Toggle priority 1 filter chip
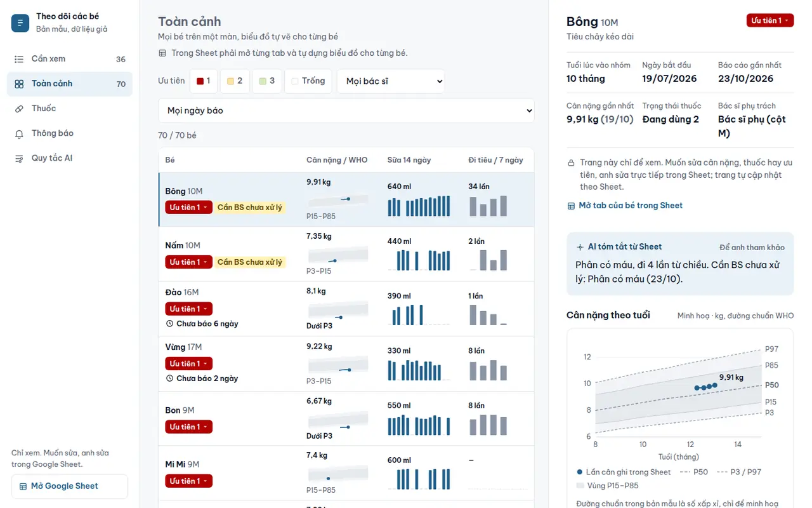The height and width of the screenshot is (508, 812). 203,81
